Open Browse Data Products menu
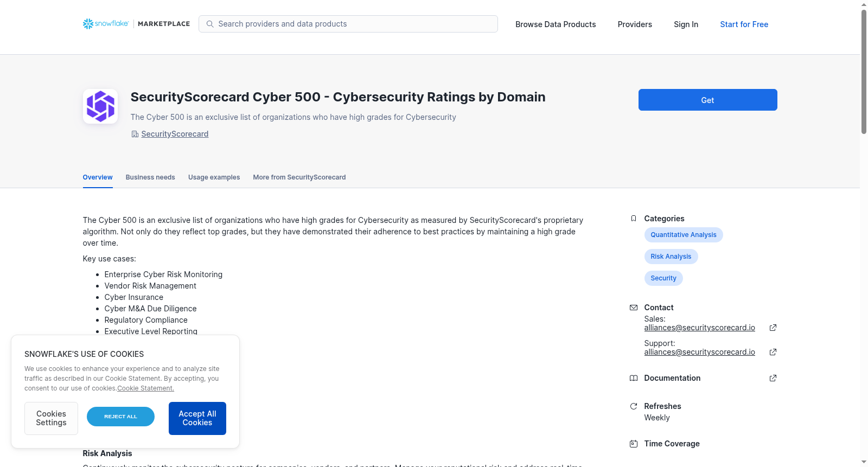 point(556,24)
